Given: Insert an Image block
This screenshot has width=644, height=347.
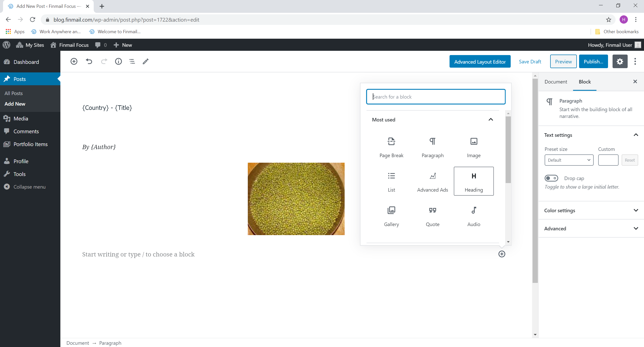Looking at the screenshot, I should (474, 147).
